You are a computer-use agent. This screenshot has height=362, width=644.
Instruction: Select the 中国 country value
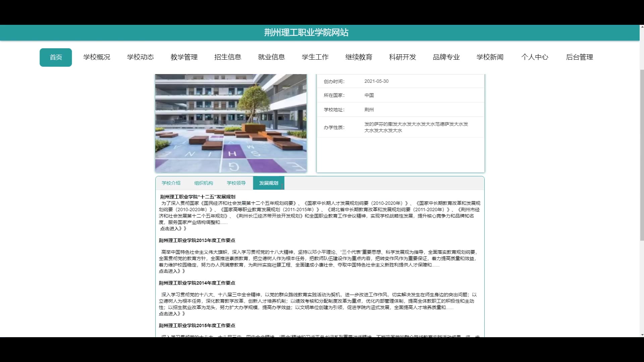[369, 95]
